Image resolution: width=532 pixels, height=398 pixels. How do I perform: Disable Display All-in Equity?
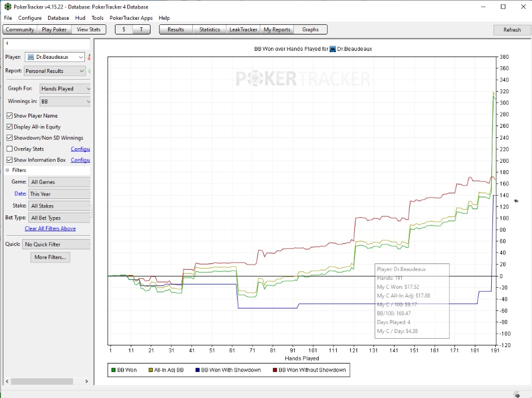click(x=10, y=127)
